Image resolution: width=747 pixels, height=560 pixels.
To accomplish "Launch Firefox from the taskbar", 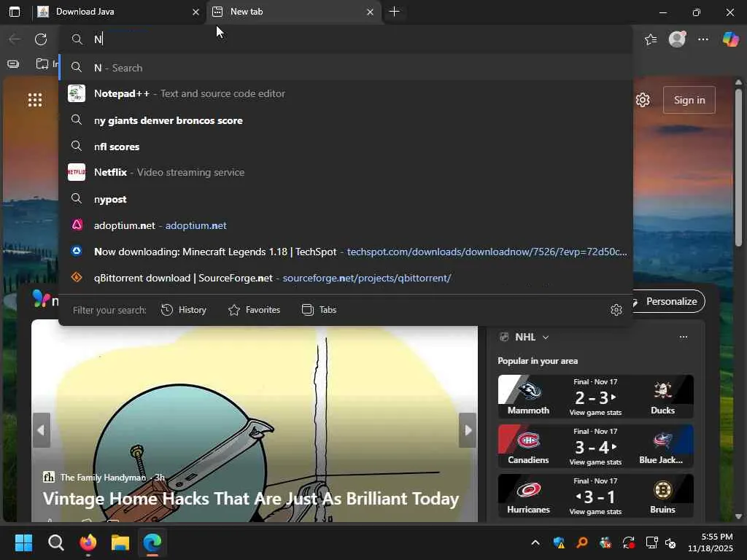I will coord(88,542).
